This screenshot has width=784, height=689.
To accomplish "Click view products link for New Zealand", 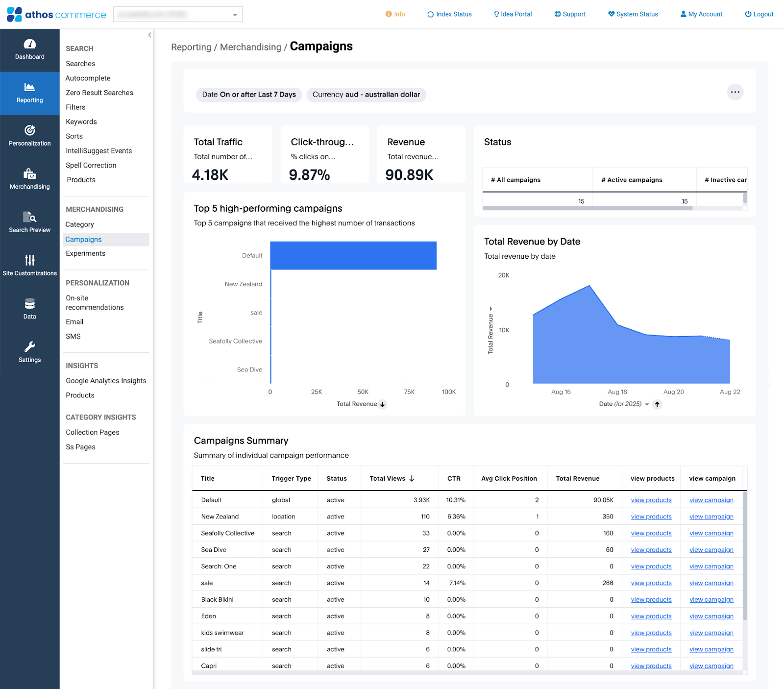I will 651,517.
